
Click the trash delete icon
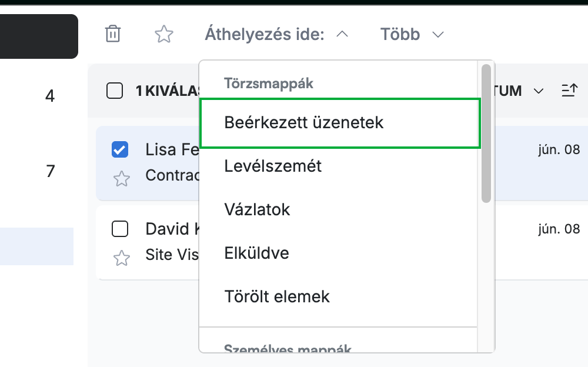[112, 34]
